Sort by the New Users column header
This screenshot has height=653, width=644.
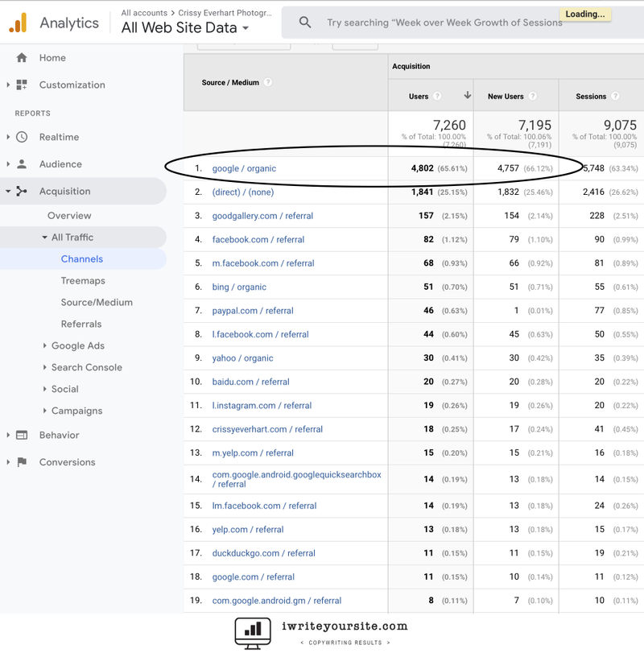(x=506, y=96)
